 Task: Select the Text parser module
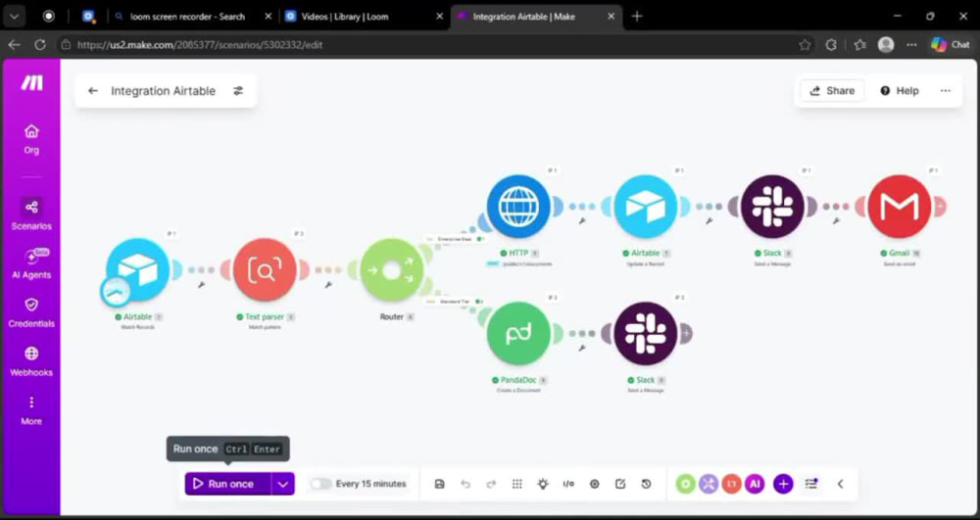[x=265, y=269]
